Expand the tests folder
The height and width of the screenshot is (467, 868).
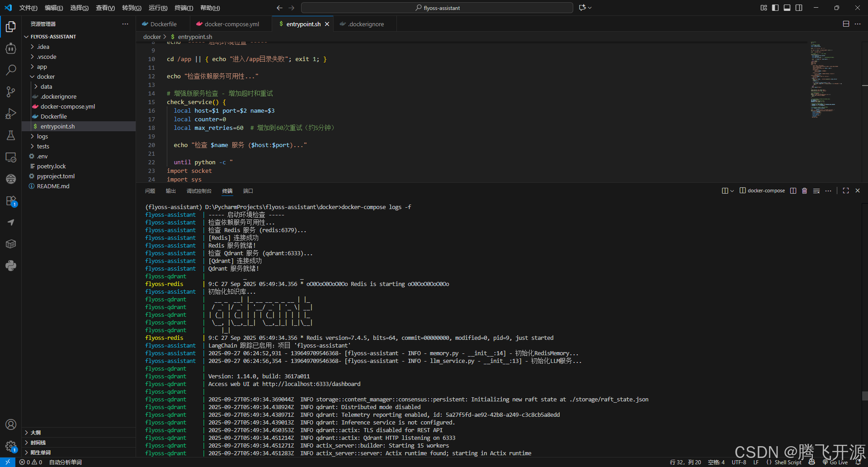[x=79, y=146]
